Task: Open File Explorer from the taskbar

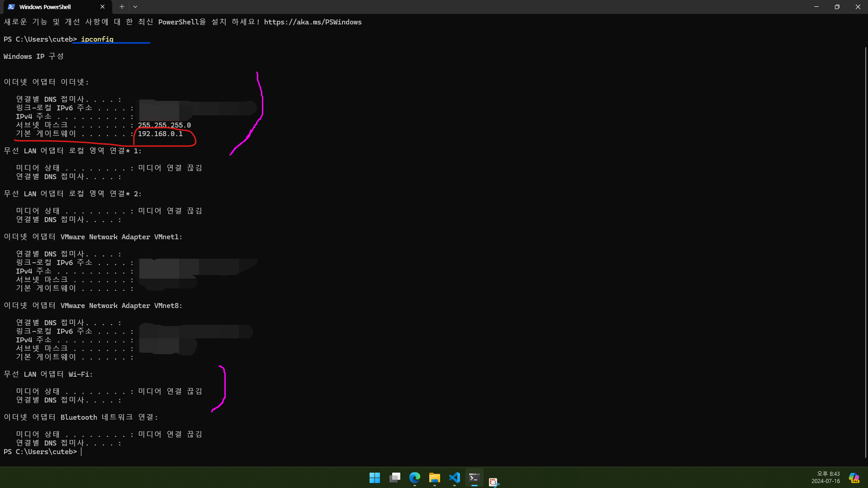Action: (x=435, y=478)
